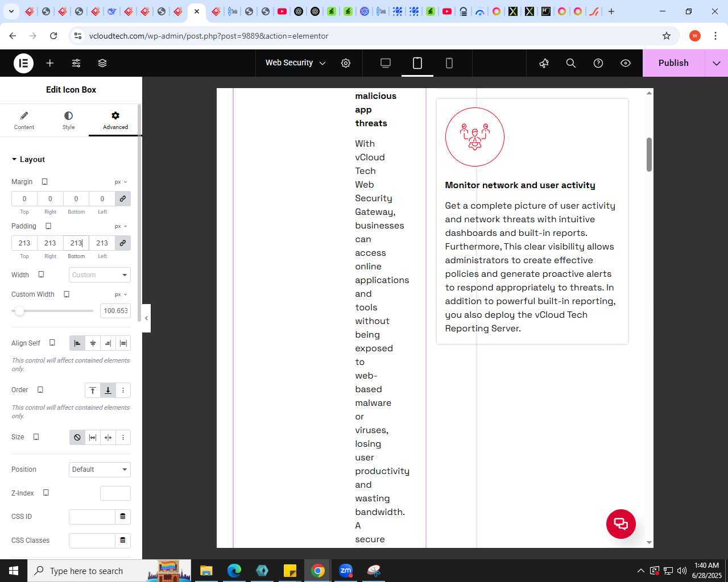Screen dimensions: 728x582
Task: Switch to the Style tab
Action: click(68, 120)
